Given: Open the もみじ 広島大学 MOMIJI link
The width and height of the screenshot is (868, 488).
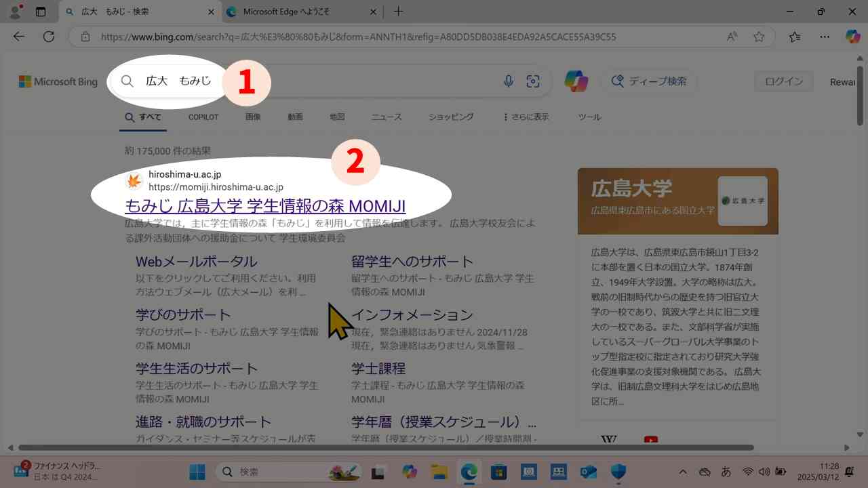Looking at the screenshot, I should [265, 205].
